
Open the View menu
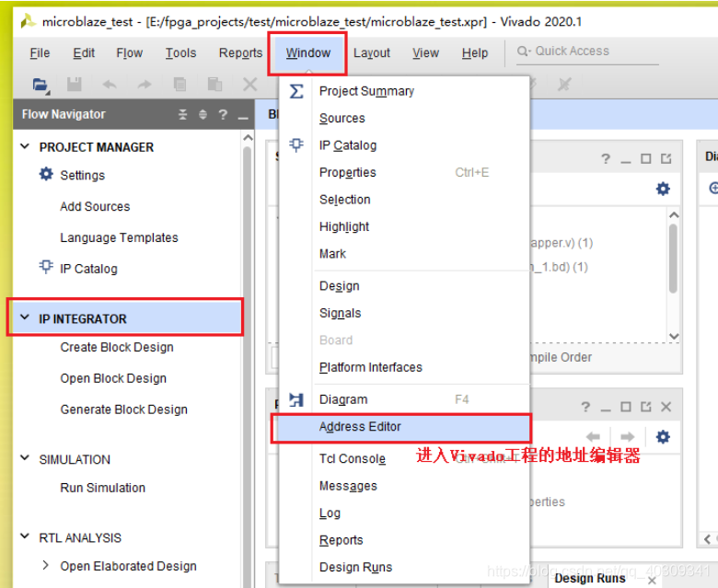tap(425, 53)
